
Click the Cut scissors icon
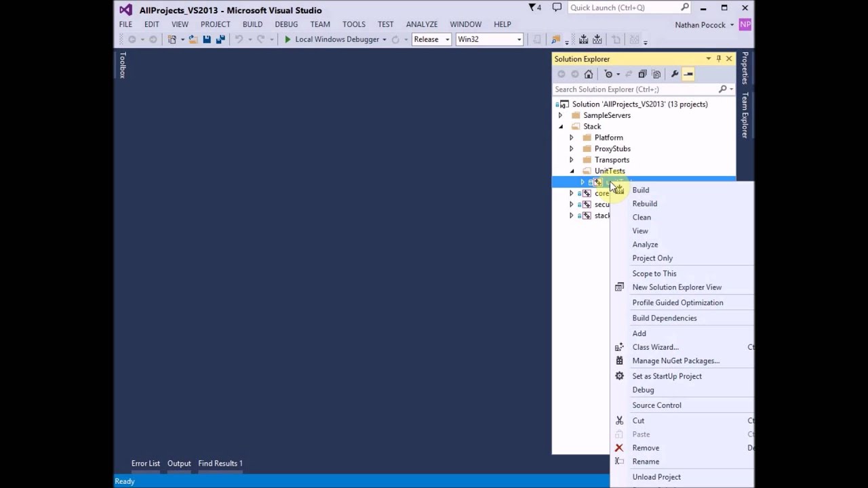619,420
